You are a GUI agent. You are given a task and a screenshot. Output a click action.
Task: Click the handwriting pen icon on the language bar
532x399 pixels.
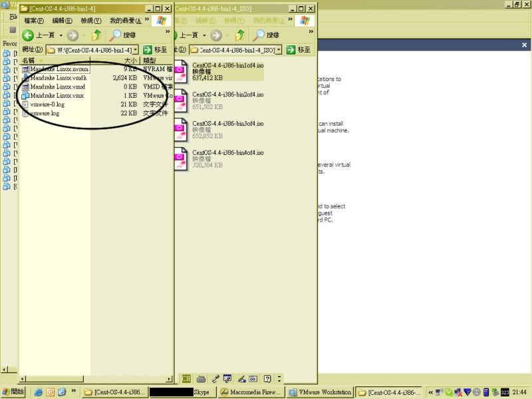tap(241, 378)
